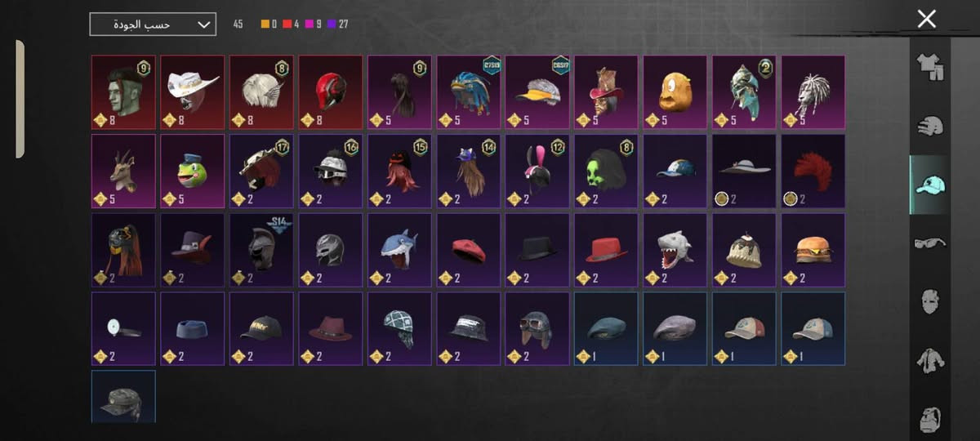Switch to the glasses category
This screenshot has height=441, width=980.
coord(929,243)
